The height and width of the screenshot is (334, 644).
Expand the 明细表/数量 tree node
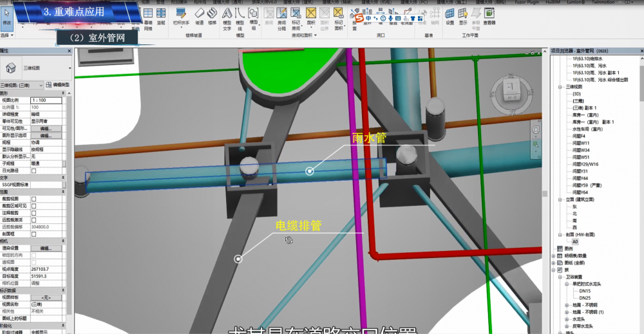tap(553, 255)
